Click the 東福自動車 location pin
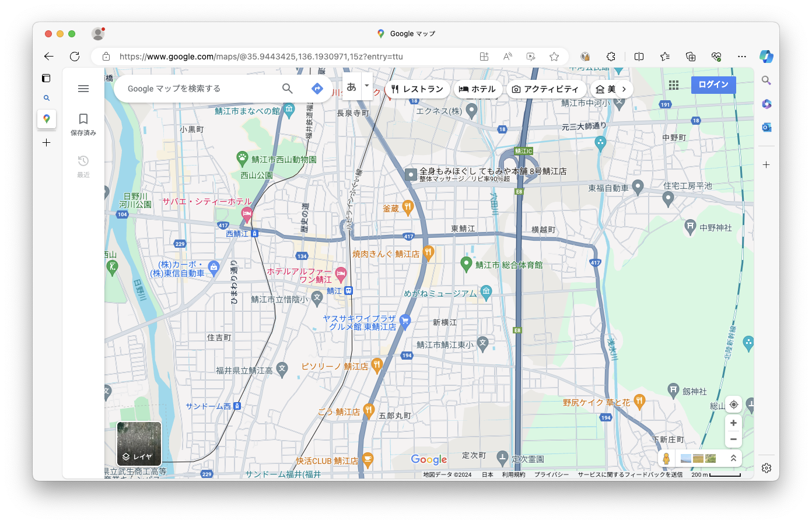This screenshot has height=524, width=812. tap(638, 187)
